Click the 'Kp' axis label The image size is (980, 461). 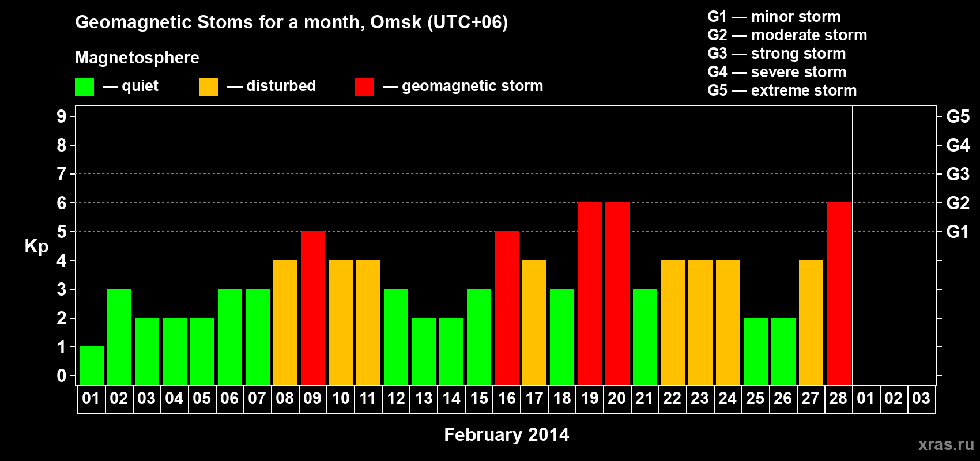(36, 247)
